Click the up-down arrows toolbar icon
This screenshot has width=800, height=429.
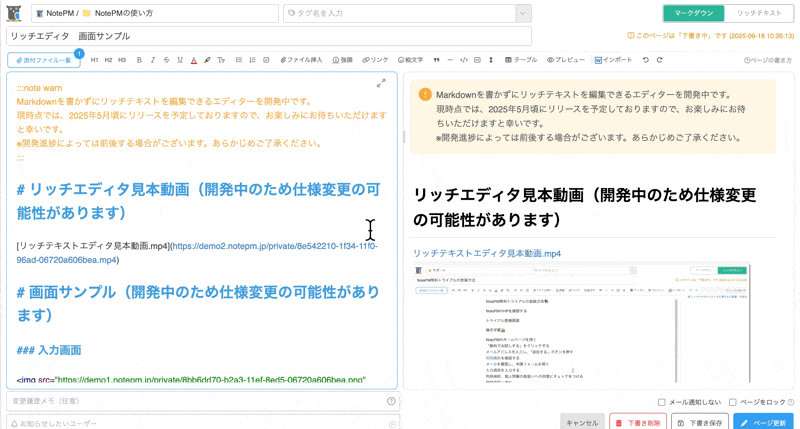491,60
